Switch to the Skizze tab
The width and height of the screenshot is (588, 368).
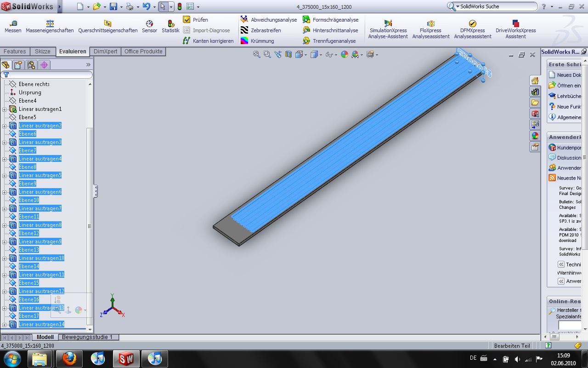(43, 52)
